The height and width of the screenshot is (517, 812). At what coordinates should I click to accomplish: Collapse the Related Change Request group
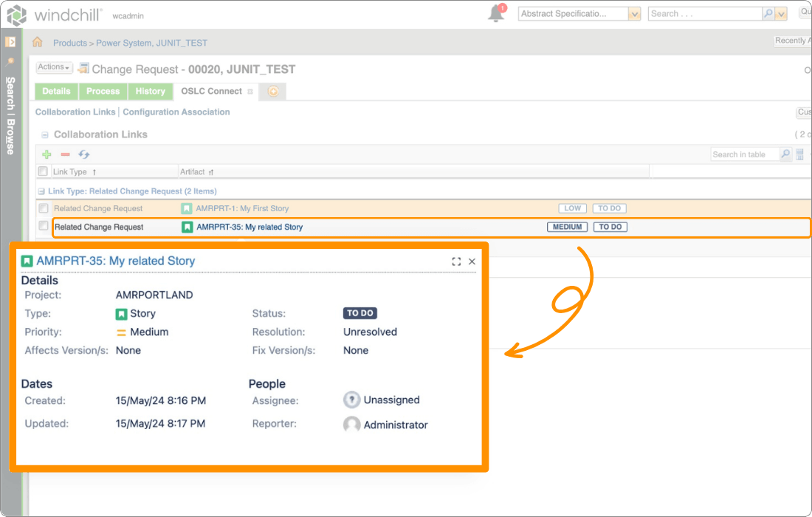click(x=44, y=191)
